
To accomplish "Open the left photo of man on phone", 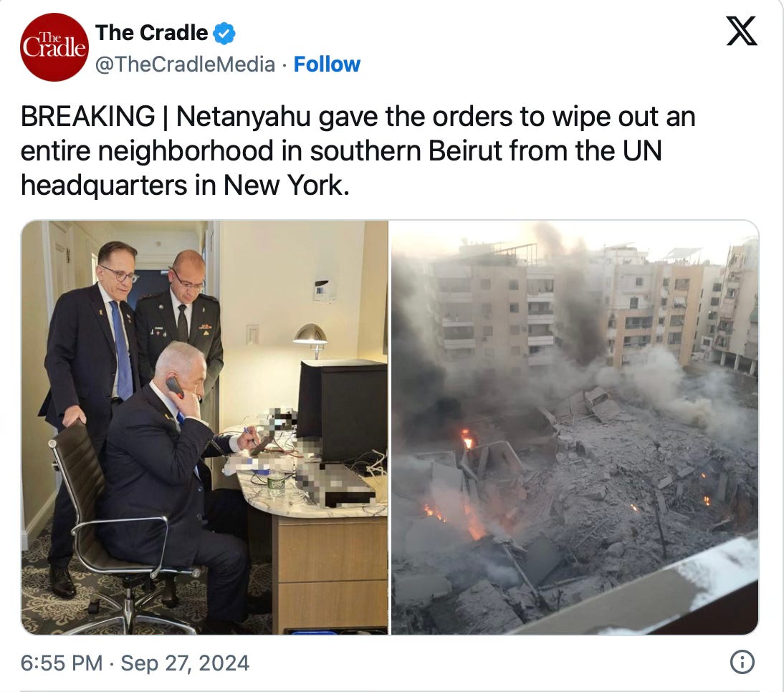I will [x=204, y=427].
